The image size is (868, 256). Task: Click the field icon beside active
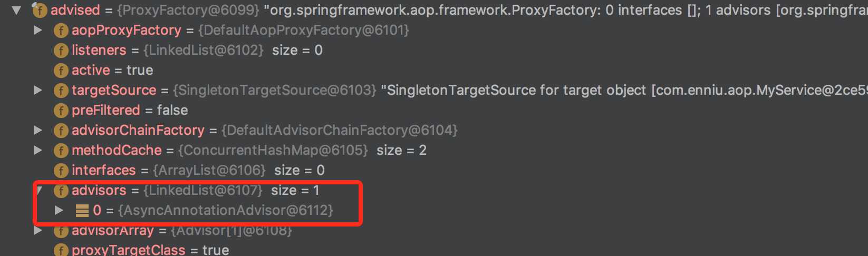(x=61, y=71)
